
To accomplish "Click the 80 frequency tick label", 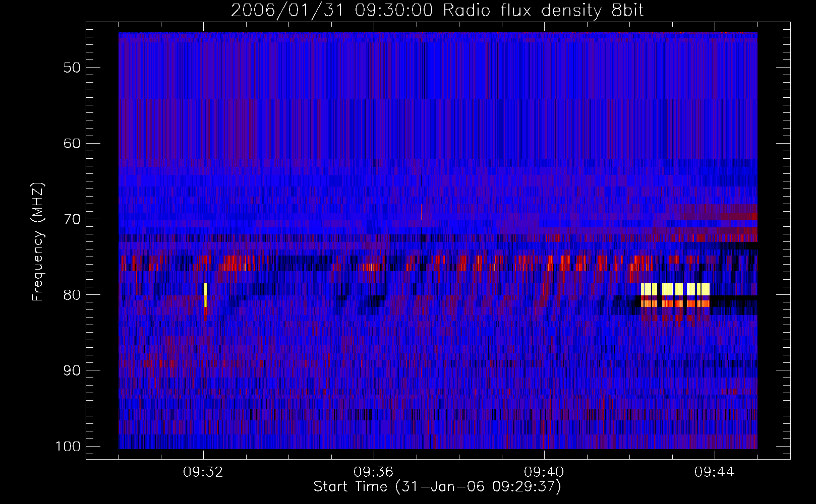I will pos(72,295).
